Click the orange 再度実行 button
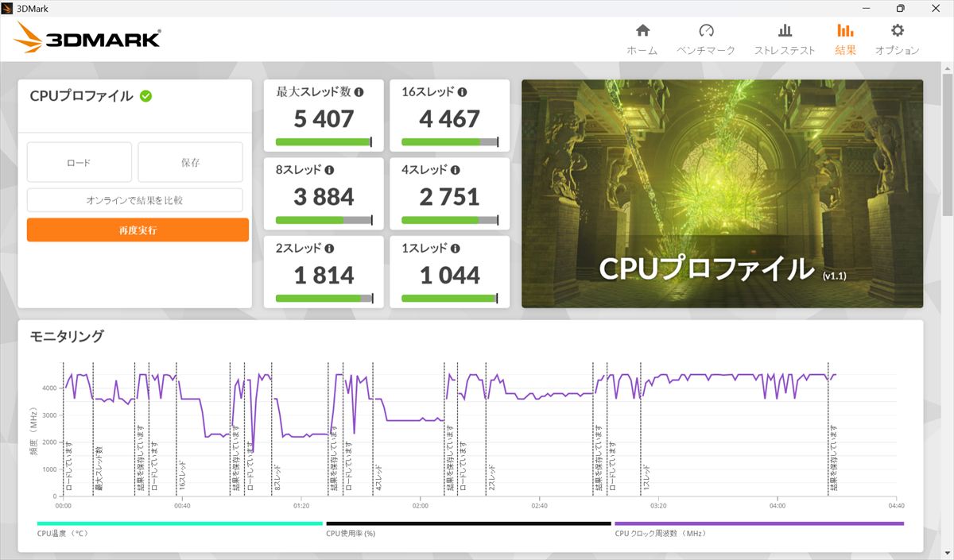The image size is (954, 560). [x=138, y=230]
